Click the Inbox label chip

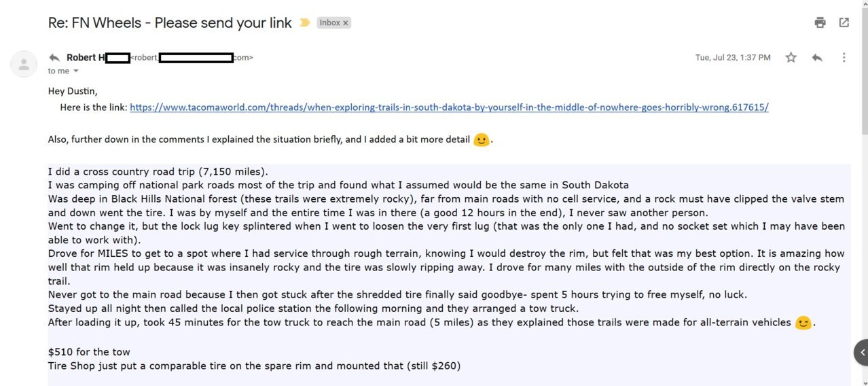pyautogui.click(x=329, y=23)
